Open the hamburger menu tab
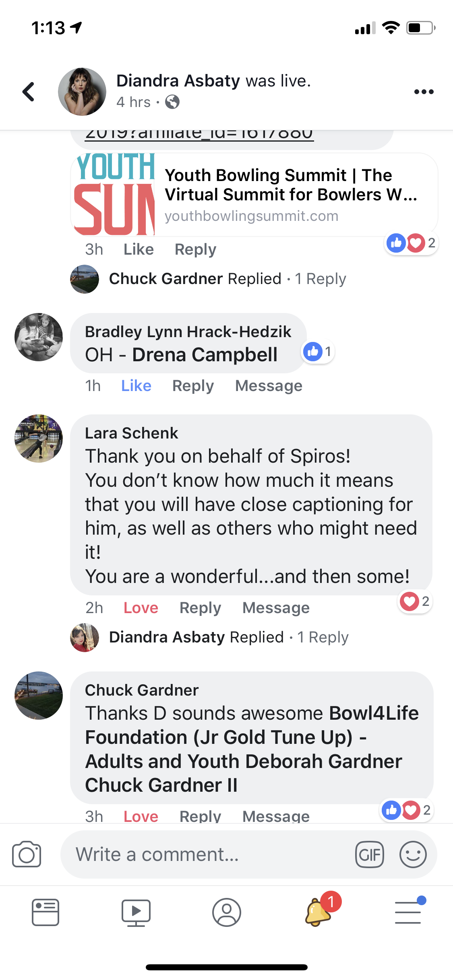The height and width of the screenshot is (980, 453). (408, 912)
